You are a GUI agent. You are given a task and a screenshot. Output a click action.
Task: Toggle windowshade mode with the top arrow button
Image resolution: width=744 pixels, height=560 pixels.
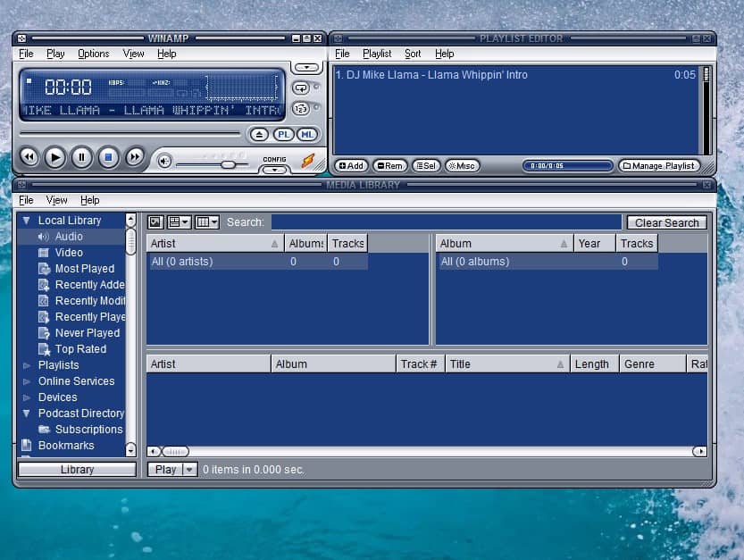pos(306,67)
